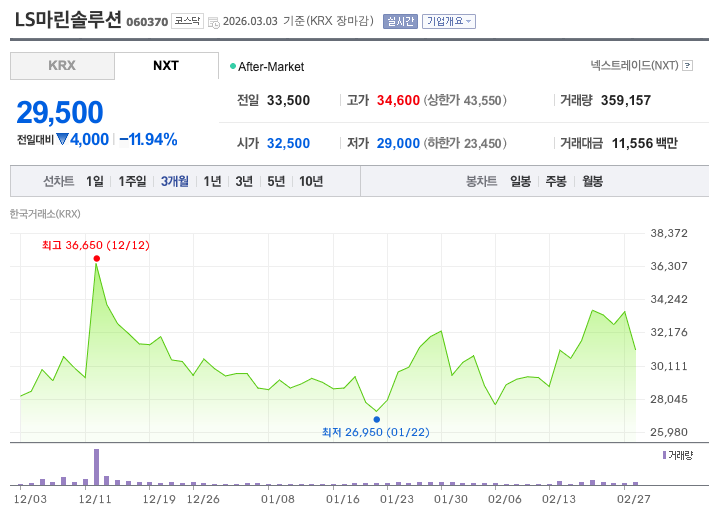Click the 코스닥 market badge
The height and width of the screenshot is (521, 709).
[187, 21]
